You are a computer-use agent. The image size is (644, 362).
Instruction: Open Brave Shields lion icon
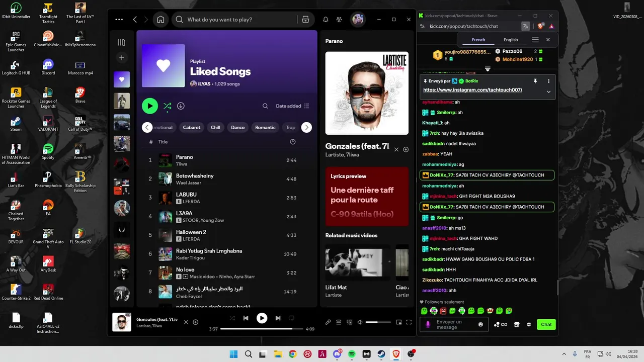click(x=541, y=26)
